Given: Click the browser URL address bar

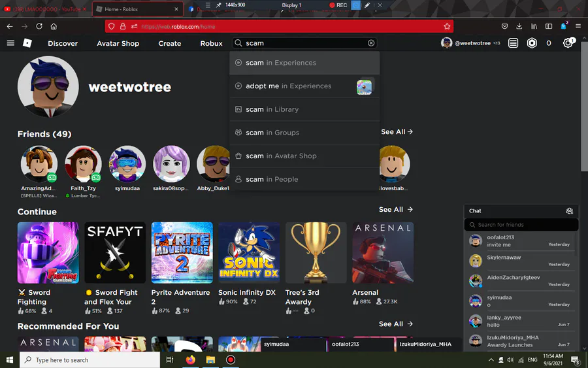Looking at the screenshot, I should click(x=278, y=26).
